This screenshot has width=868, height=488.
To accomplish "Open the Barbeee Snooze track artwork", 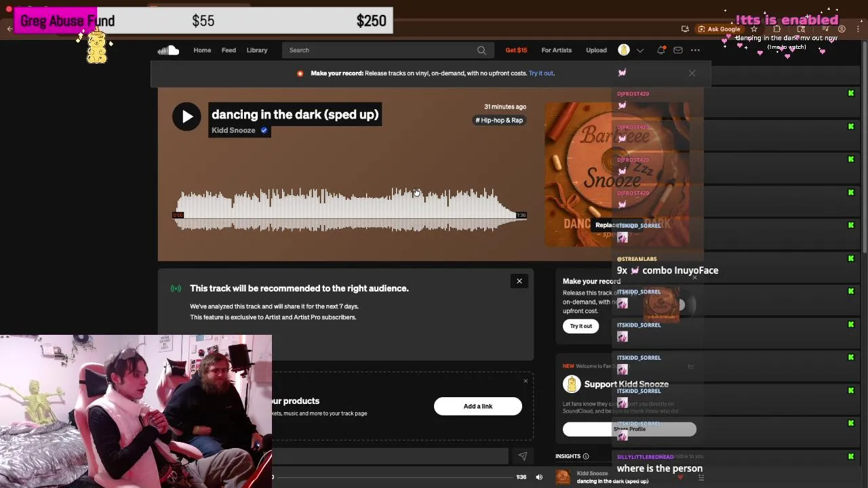I will coord(617,174).
